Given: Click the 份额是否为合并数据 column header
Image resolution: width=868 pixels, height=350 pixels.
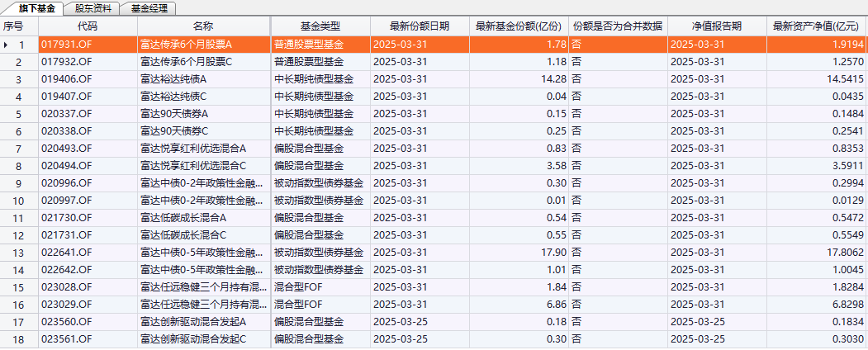Looking at the screenshot, I should pos(618,26).
